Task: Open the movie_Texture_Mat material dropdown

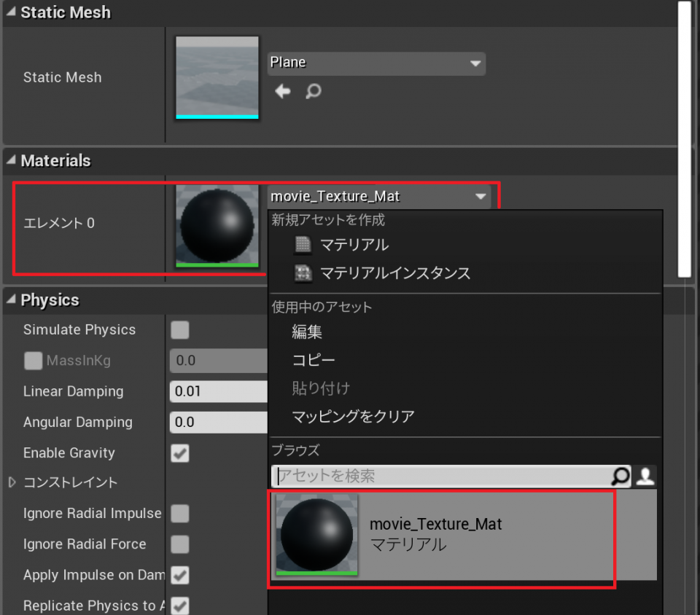Action: 379,197
